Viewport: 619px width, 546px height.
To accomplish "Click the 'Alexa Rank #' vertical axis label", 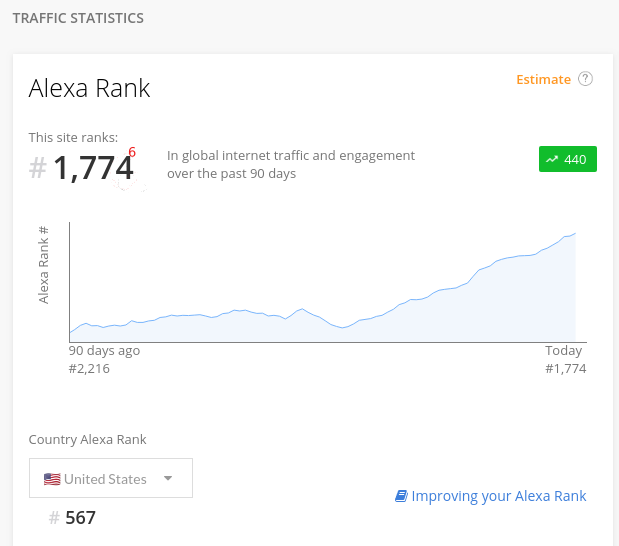I will (43, 265).
